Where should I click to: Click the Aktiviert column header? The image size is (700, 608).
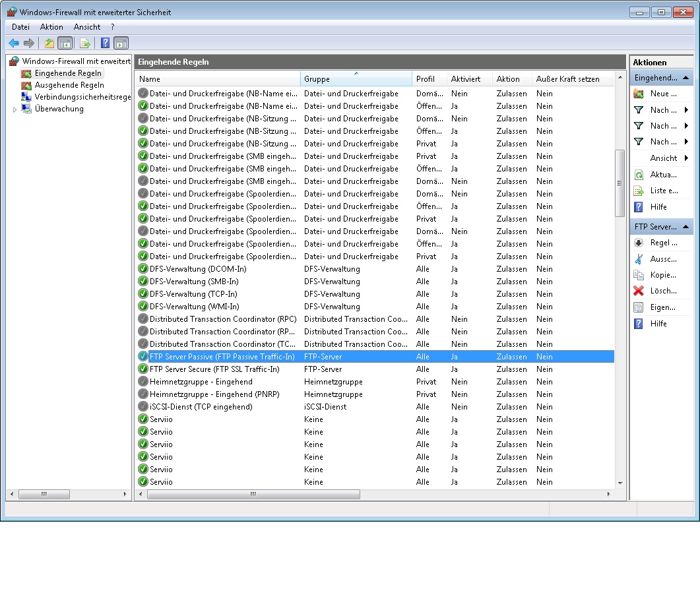(465, 79)
